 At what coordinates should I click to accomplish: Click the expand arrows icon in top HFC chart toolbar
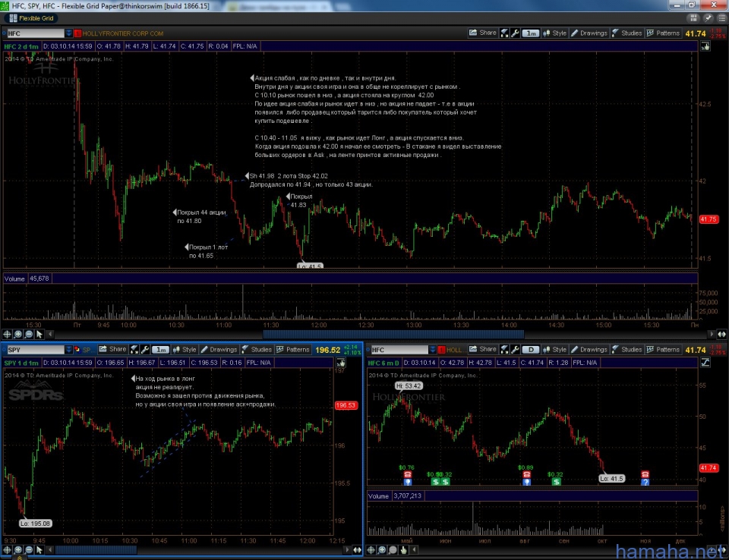pyautogui.click(x=504, y=33)
